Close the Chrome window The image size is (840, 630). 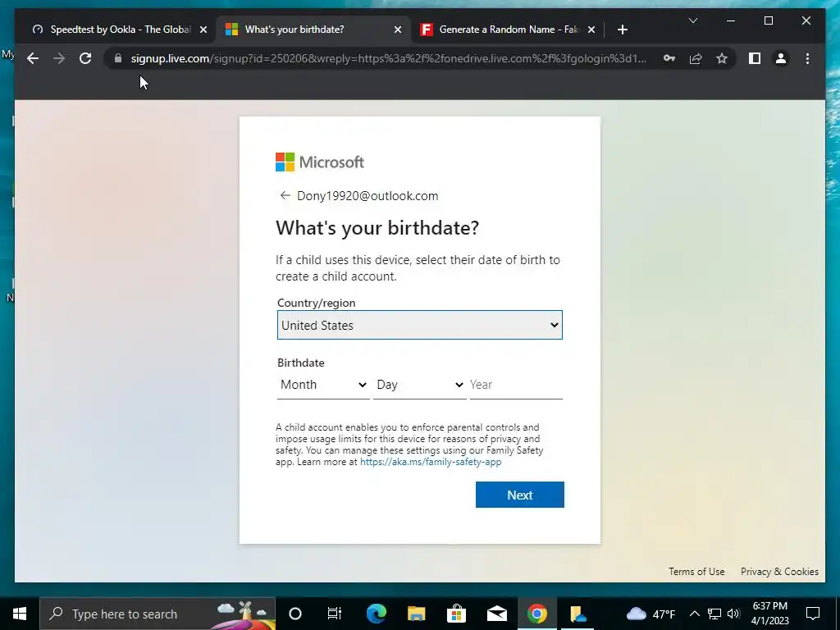[x=806, y=21]
